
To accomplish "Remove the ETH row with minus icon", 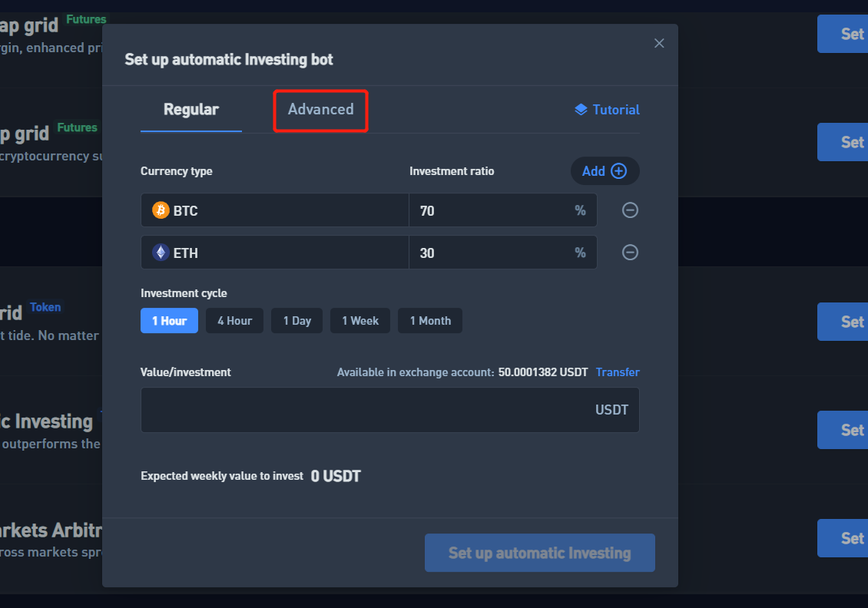I will (x=630, y=253).
